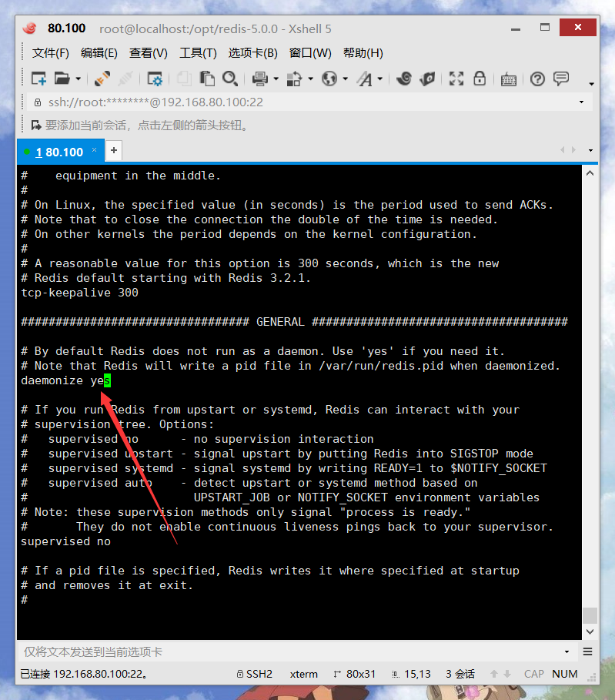The image size is (615, 700).
Task: Click the Paste clipboard icon
Action: (x=206, y=79)
